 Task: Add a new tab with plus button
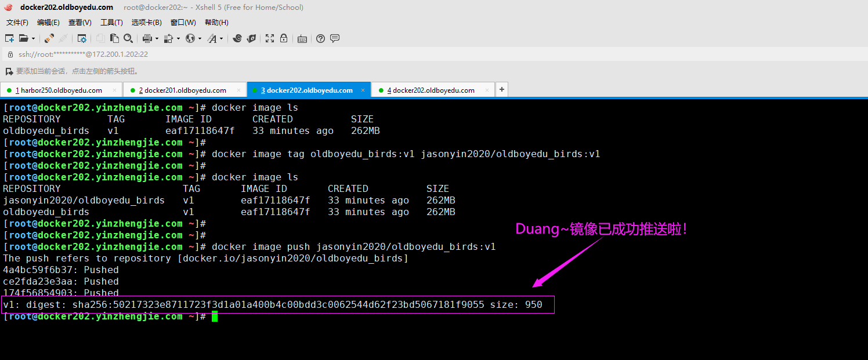pyautogui.click(x=502, y=89)
